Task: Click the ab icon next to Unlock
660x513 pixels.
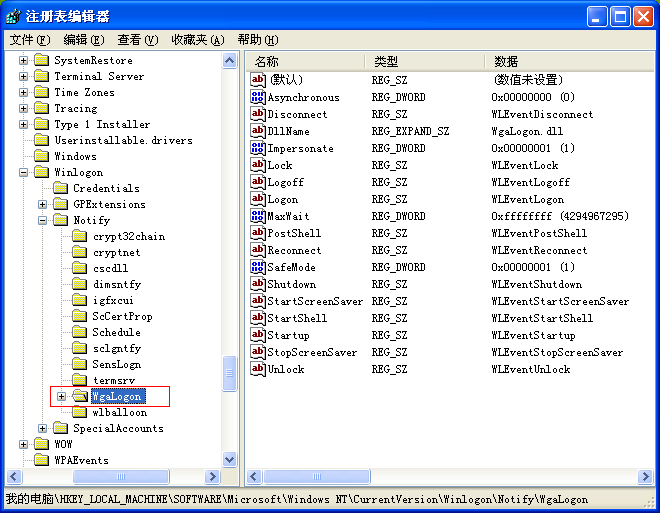Action: click(258, 369)
